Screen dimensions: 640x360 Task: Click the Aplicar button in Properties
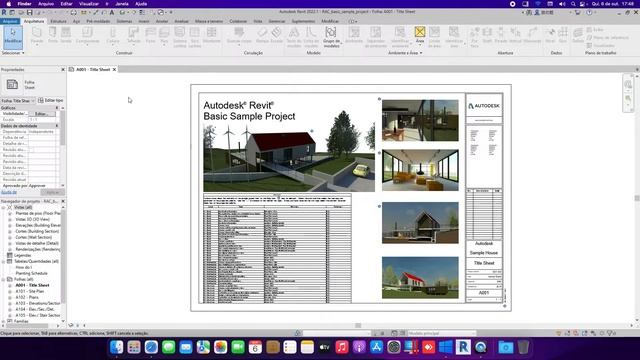tap(53, 192)
